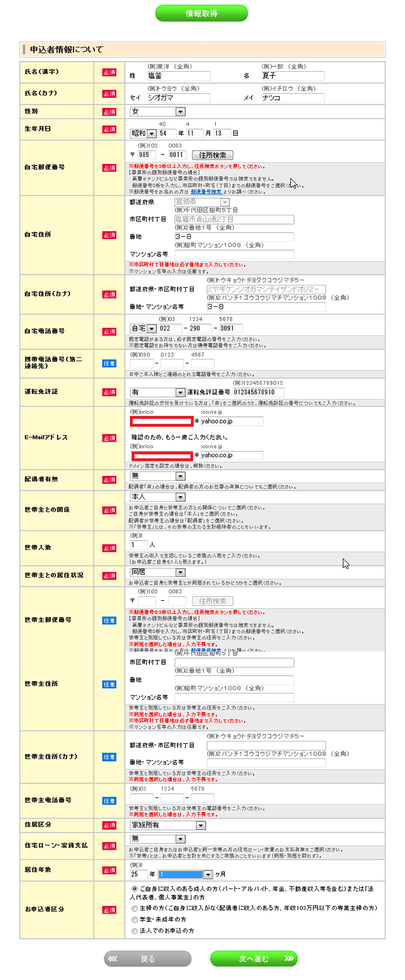Click the 世帯人数 field containing 1
405x980 pixels.
pos(139,545)
